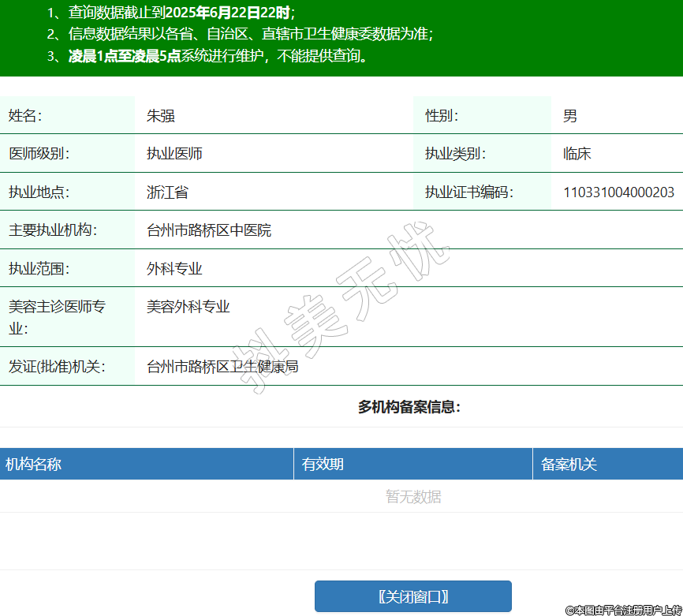Click the 执业证书编码 field label
The image size is (683, 616).
[468, 192]
